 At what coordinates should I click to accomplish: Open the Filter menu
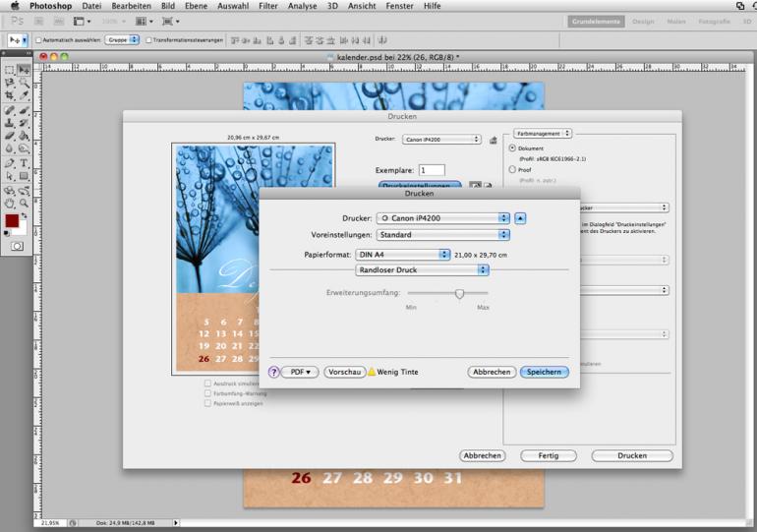click(268, 6)
